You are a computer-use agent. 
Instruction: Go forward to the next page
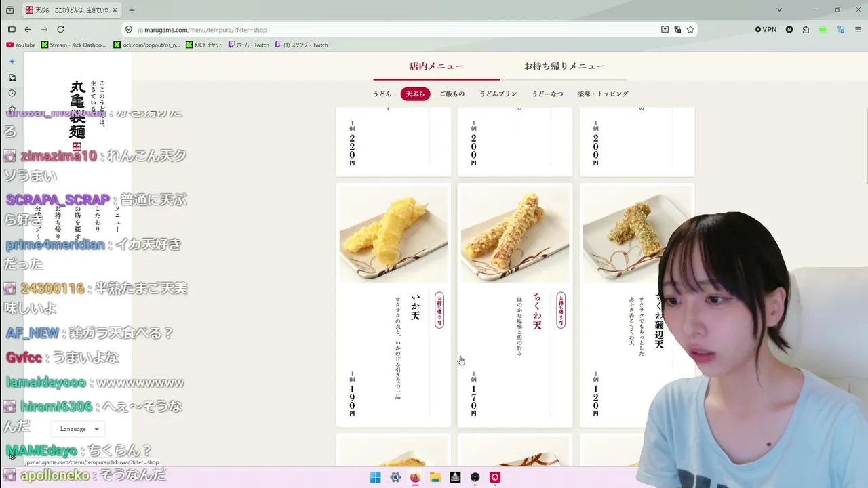[44, 30]
